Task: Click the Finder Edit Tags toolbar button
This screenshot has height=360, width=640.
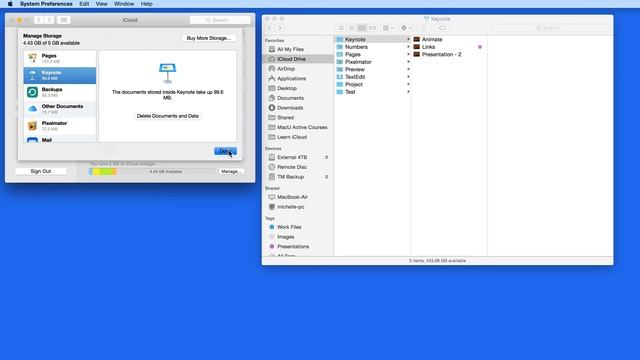Action: coord(442,28)
